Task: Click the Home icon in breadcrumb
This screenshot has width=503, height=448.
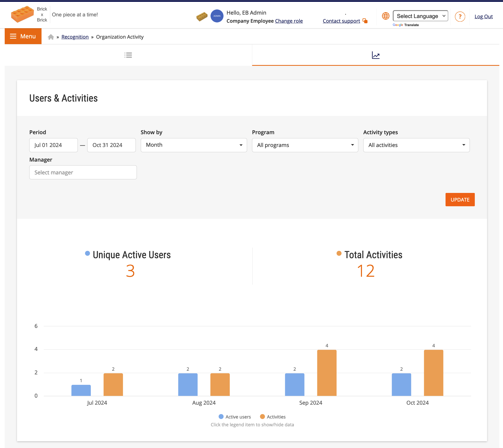Action: [51, 37]
